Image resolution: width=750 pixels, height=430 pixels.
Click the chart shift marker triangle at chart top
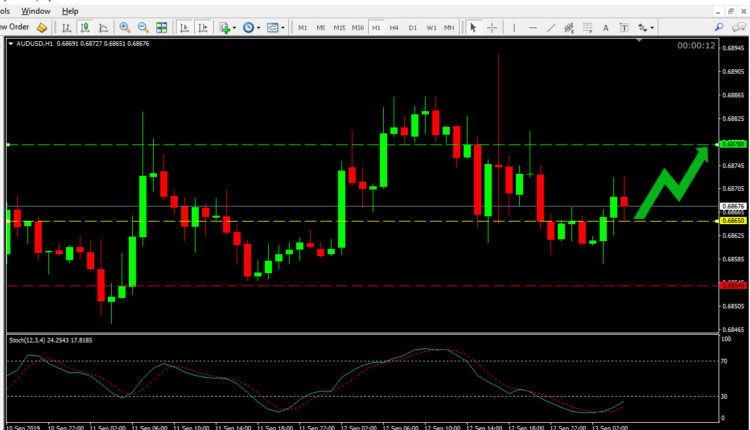coord(639,41)
